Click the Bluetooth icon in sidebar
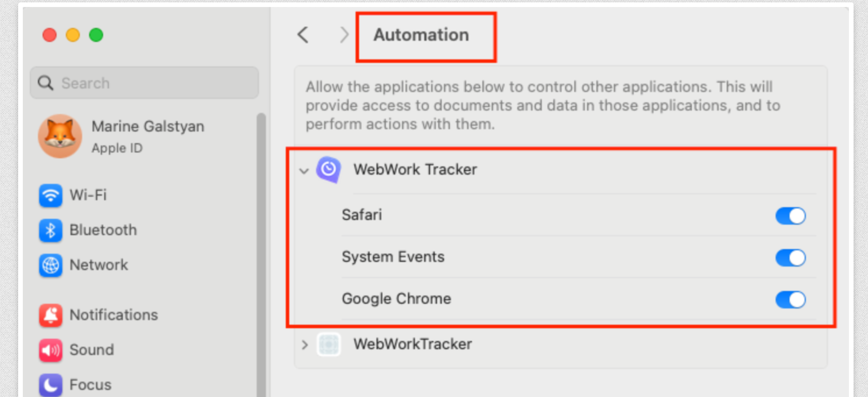 click(x=50, y=230)
